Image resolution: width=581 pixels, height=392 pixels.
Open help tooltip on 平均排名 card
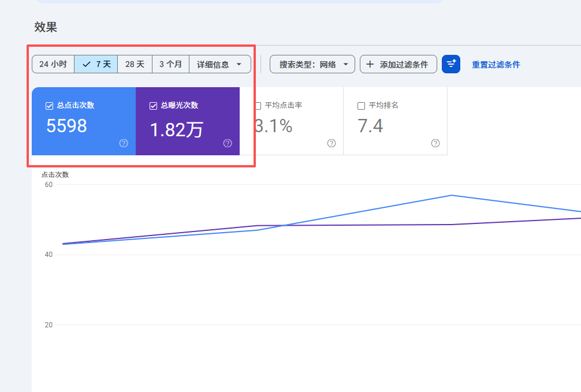(435, 143)
